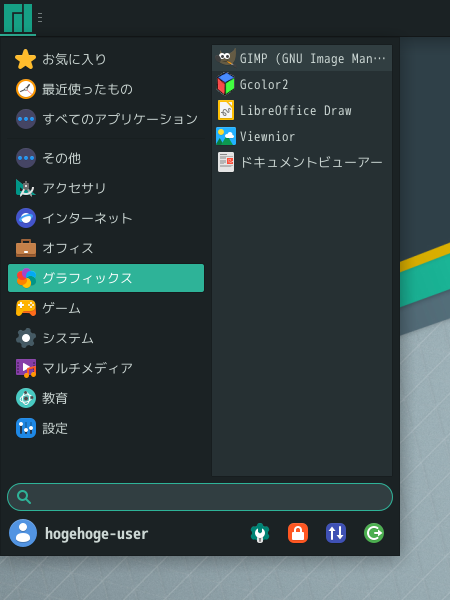Viewport: 450px width, 600px height.
Task: Open the システム category
Action: 106,338
